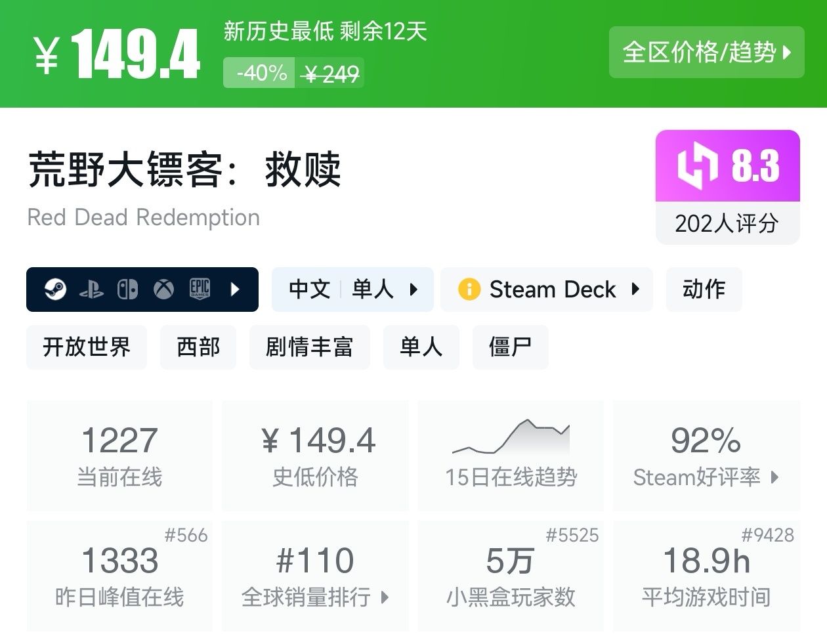827x644 pixels.
Task: Click the Steam platform icon
Action: (55, 289)
